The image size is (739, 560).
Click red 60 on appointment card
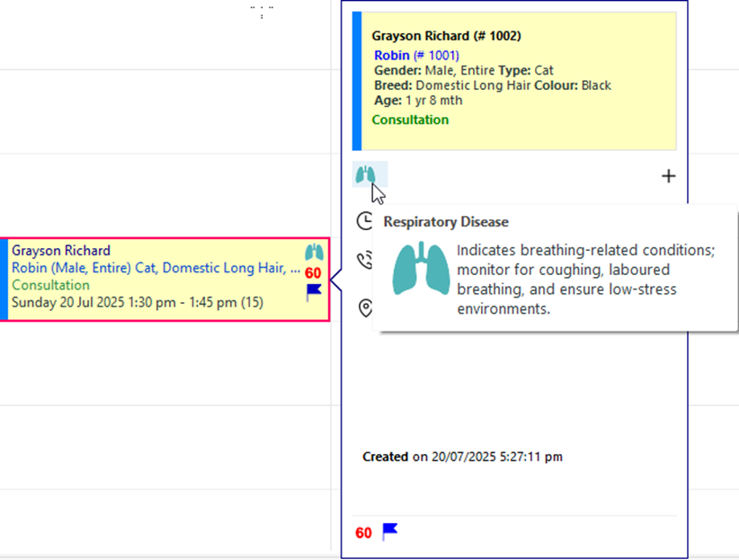[x=313, y=273]
